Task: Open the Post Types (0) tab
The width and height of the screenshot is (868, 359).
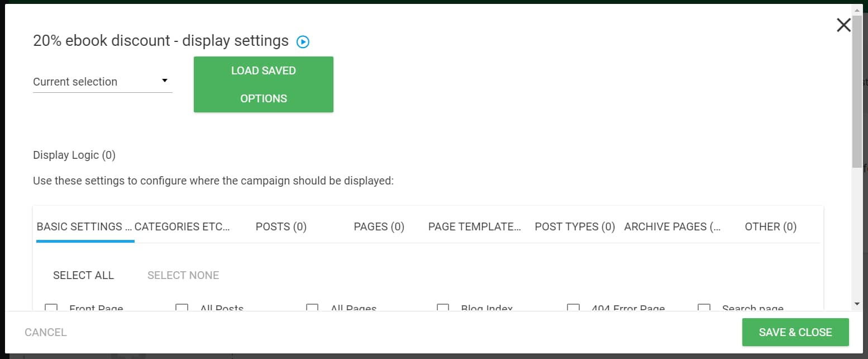Action: 575,226
